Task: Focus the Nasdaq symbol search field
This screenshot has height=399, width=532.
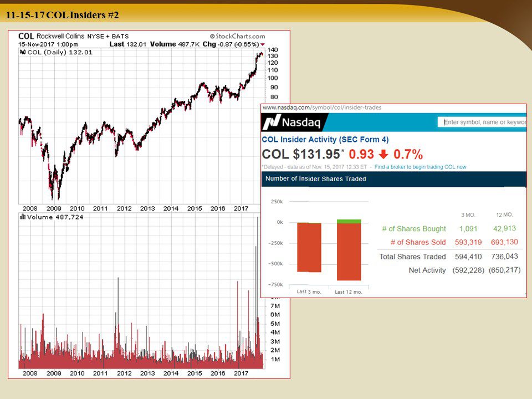Action: click(x=482, y=122)
